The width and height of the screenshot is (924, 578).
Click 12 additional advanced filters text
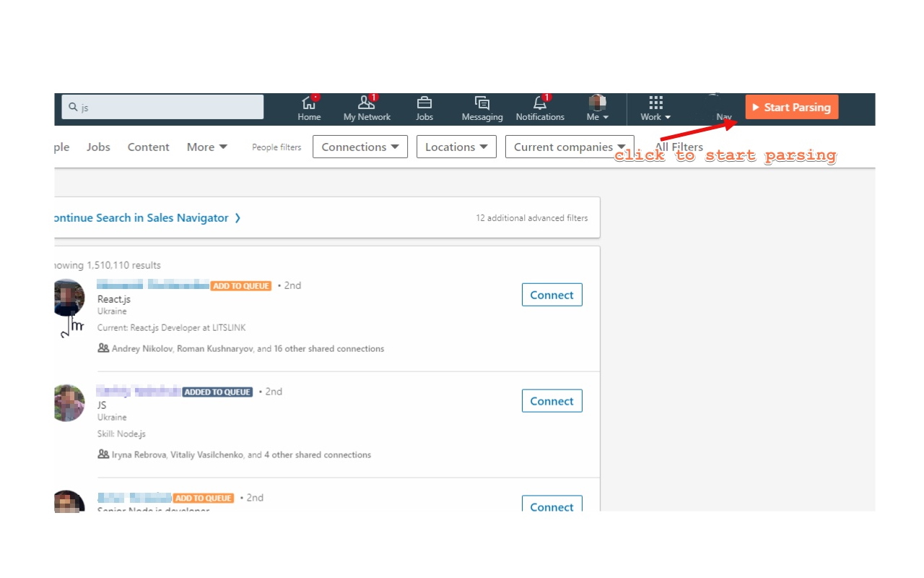(532, 217)
